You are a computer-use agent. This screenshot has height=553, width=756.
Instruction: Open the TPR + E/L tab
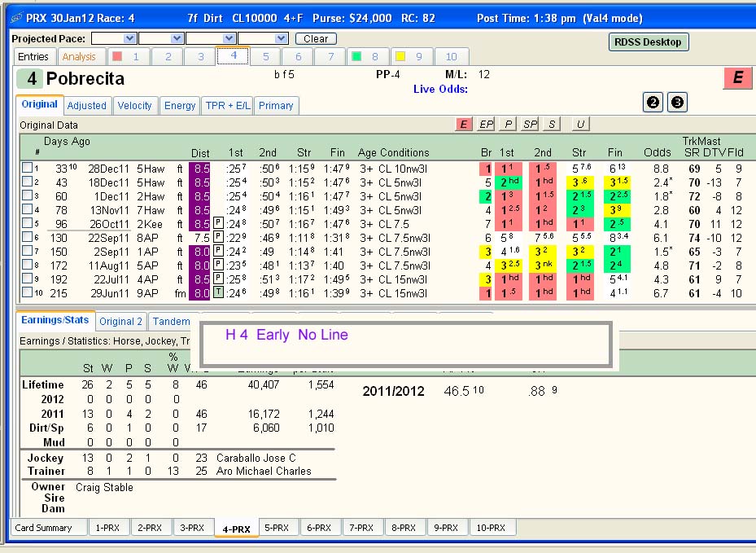coord(228,106)
